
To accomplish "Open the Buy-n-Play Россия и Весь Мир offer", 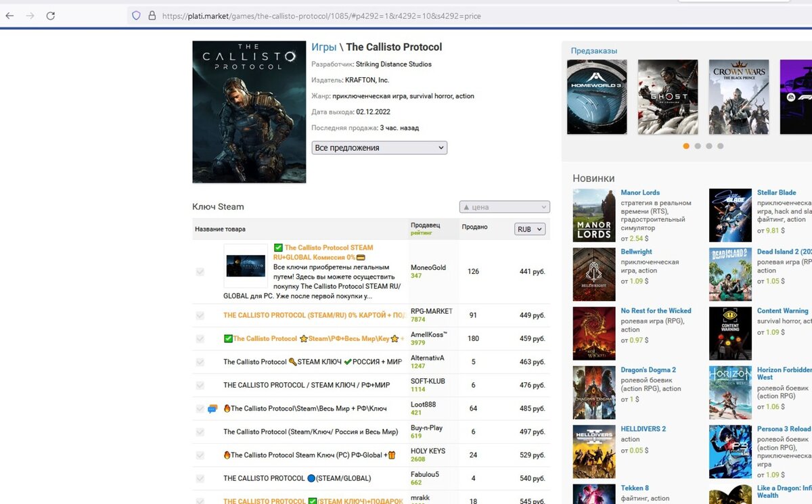I will pos(311,432).
